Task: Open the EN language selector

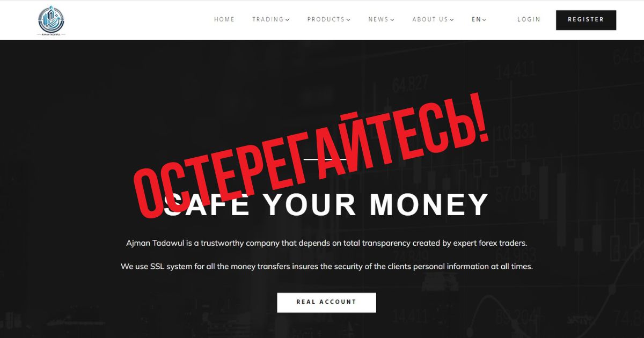Action: [479, 19]
